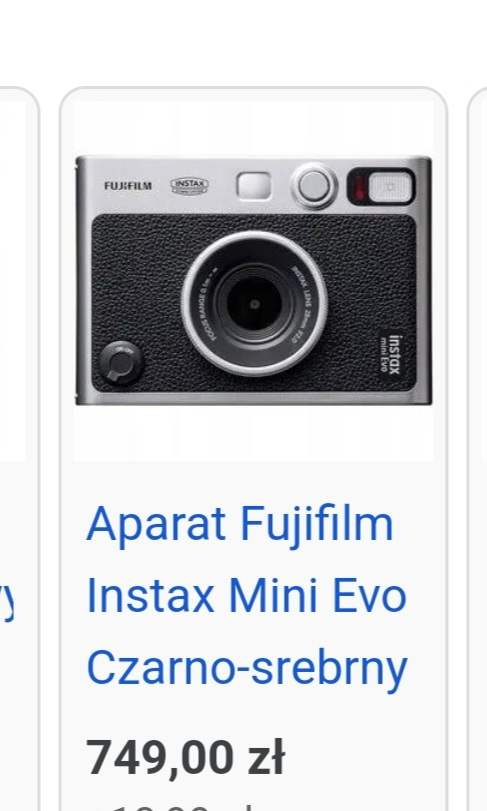Click 'Instax Mini Evo' in the title's second line

click(247, 596)
